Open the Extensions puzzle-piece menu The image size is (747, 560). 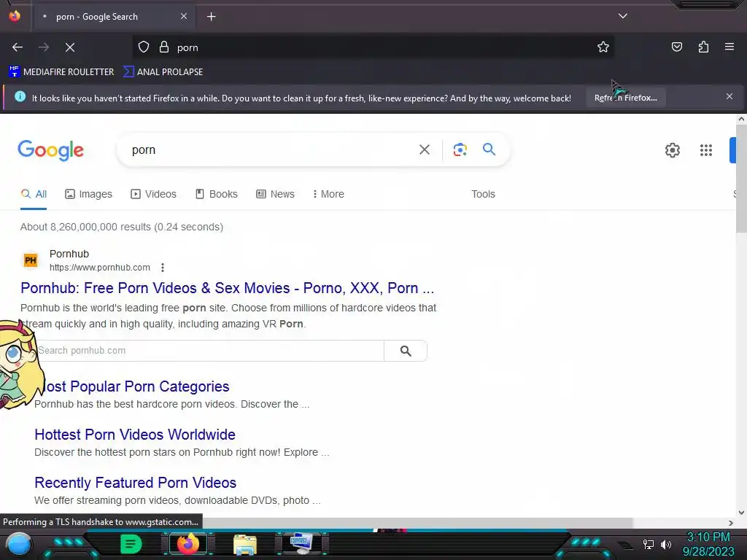703,47
